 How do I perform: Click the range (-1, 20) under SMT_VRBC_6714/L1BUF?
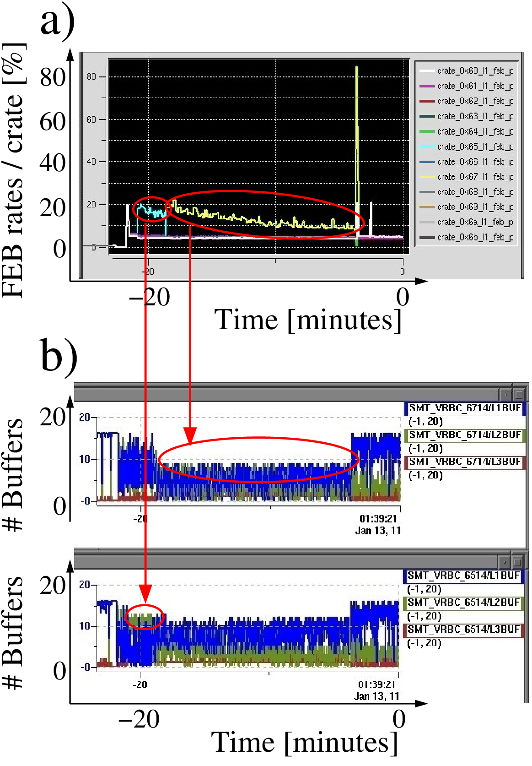[x=425, y=421]
